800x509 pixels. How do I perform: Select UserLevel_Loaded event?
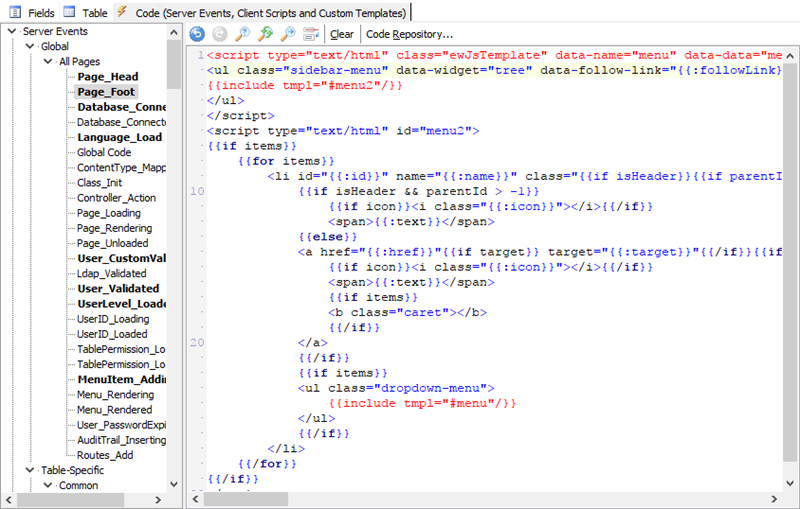121,304
